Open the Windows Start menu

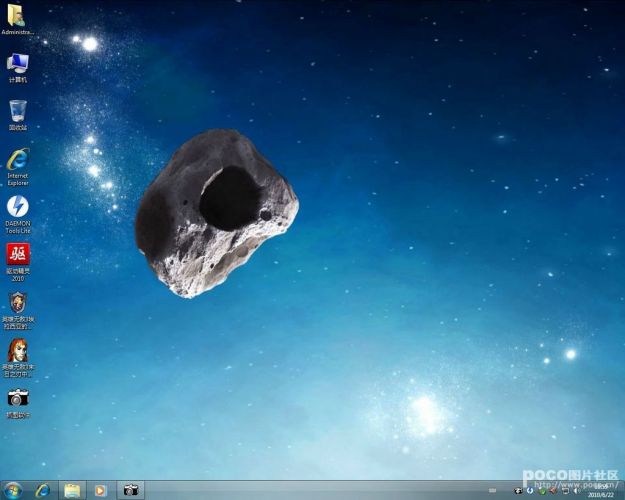pos(13,490)
